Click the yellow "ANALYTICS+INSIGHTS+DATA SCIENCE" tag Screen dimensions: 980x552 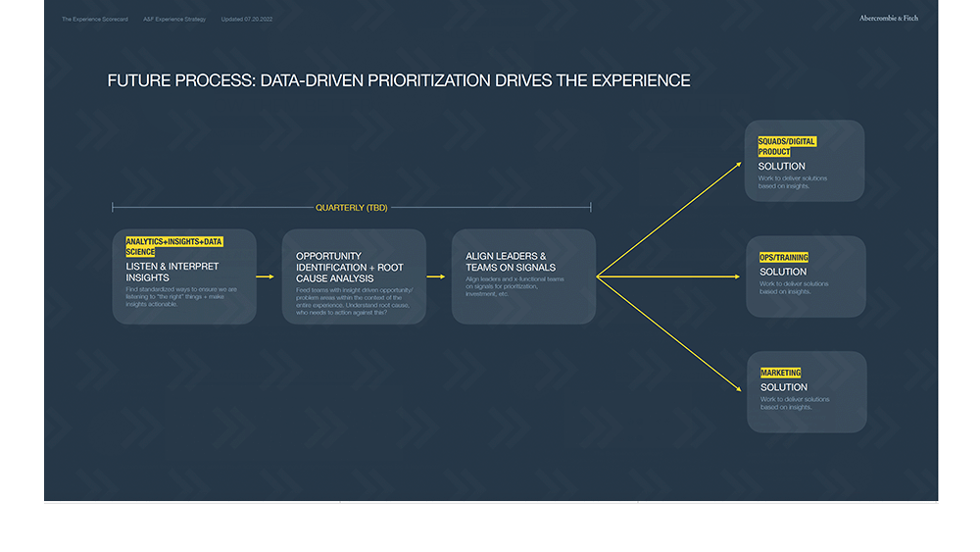click(x=173, y=246)
